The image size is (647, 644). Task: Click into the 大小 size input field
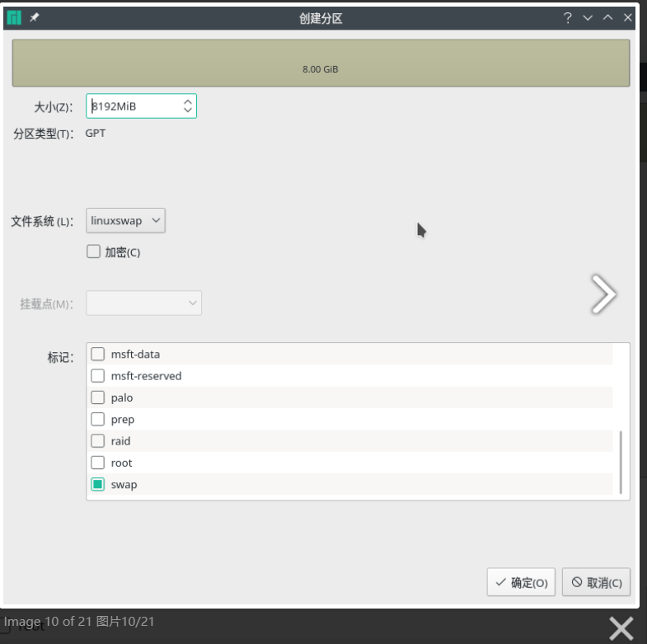click(x=132, y=106)
